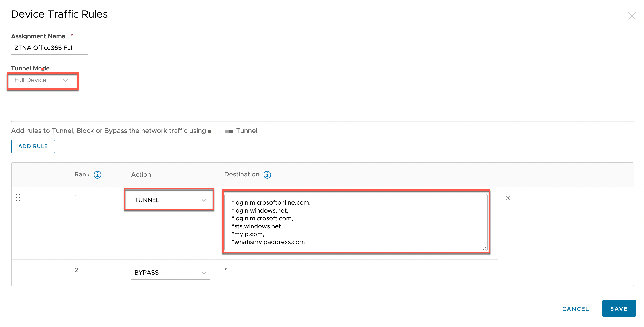Image resolution: width=644 pixels, height=327 pixels.
Task: Click the Destination info icon
Action: click(x=267, y=175)
